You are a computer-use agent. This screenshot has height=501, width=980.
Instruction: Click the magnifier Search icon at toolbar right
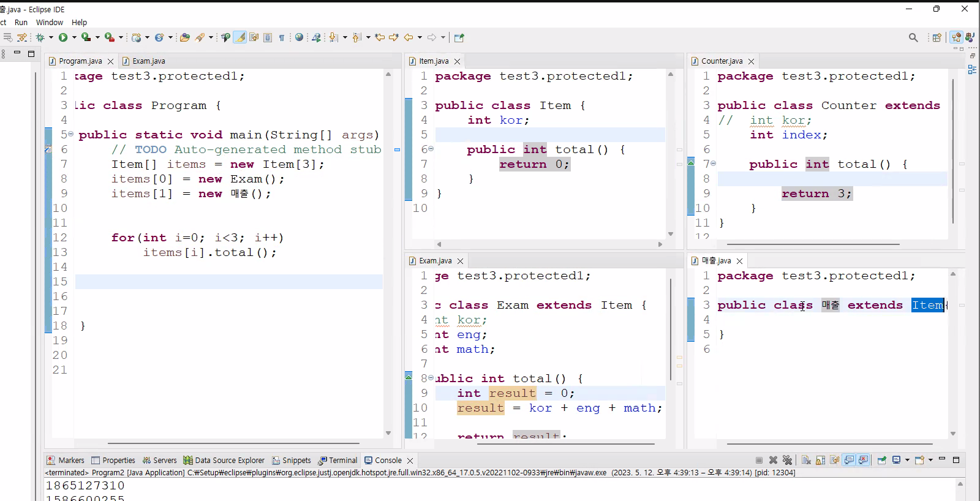913,37
